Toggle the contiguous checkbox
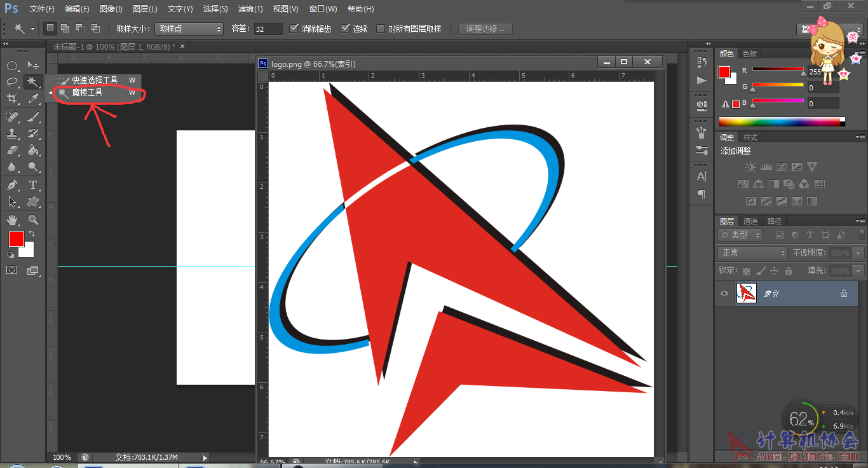Screen dimensions: 868x468 [346, 29]
